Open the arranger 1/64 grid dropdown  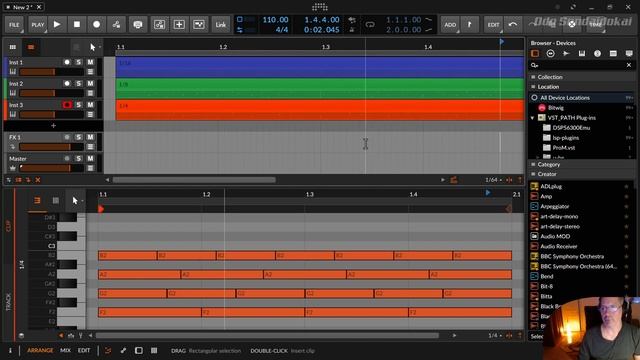(x=493, y=180)
